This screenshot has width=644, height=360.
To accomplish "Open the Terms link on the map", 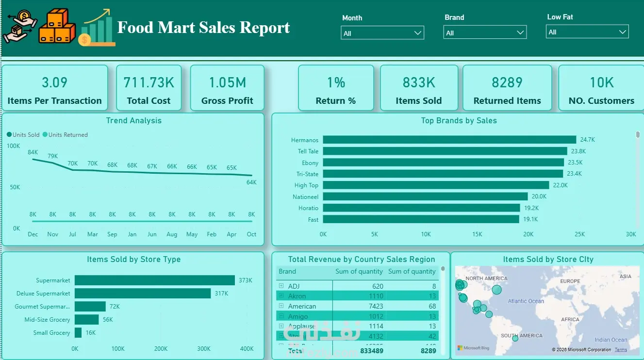I will pos(621,350).
